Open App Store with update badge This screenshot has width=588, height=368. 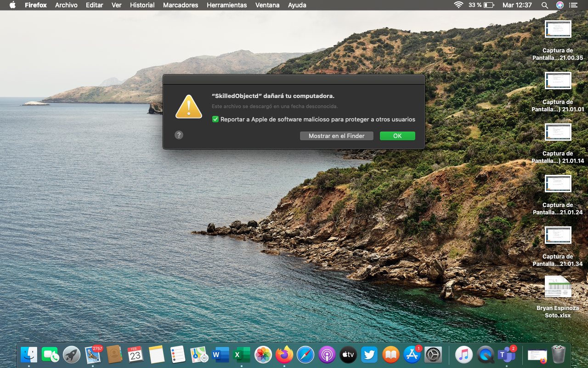point(412,355)
